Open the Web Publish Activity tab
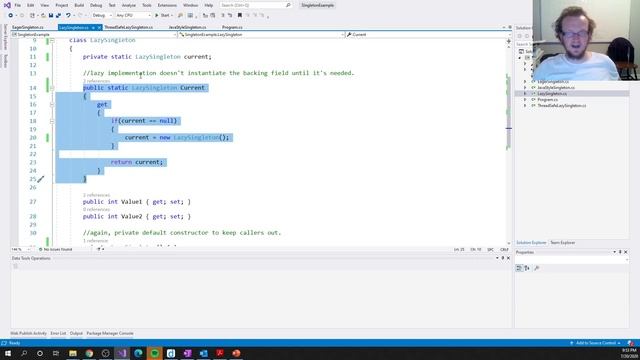Viewport: 640px width, 360px height. (x=29, y=333)
